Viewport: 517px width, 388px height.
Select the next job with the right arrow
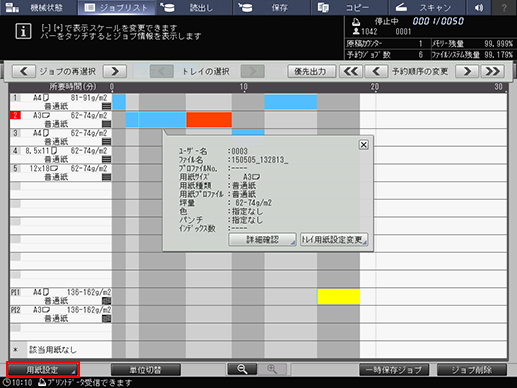click(x=115, y=71)
